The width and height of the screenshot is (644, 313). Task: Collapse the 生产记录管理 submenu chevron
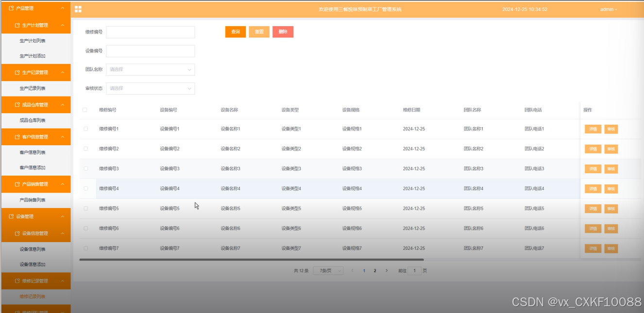click(62, 72)
